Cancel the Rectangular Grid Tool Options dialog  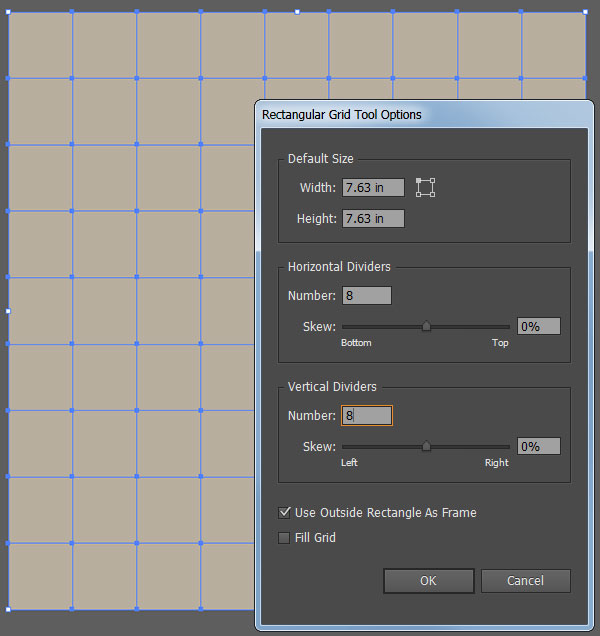click(526, 581)
